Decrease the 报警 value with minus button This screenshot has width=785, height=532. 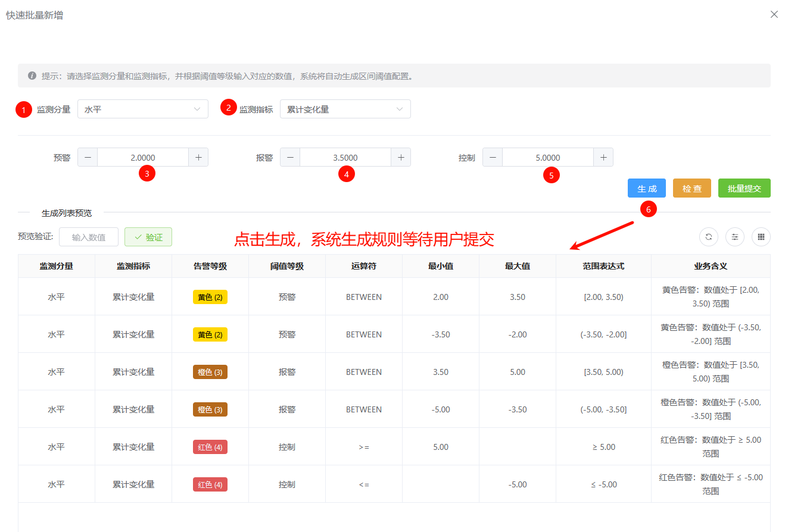[x=290, y=158]
